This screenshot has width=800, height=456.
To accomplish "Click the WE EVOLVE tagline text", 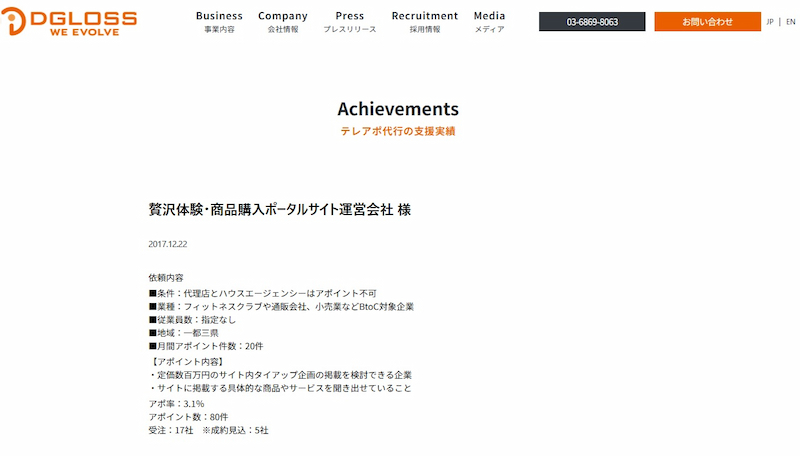I will [85, 32].
